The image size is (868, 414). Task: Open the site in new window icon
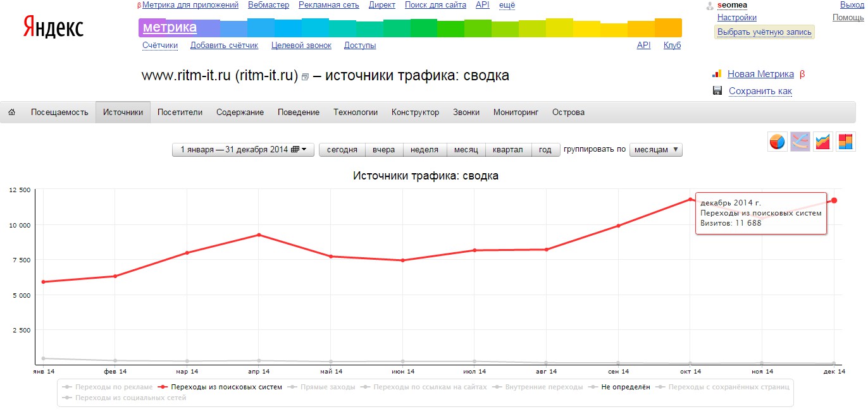point(305,77)
